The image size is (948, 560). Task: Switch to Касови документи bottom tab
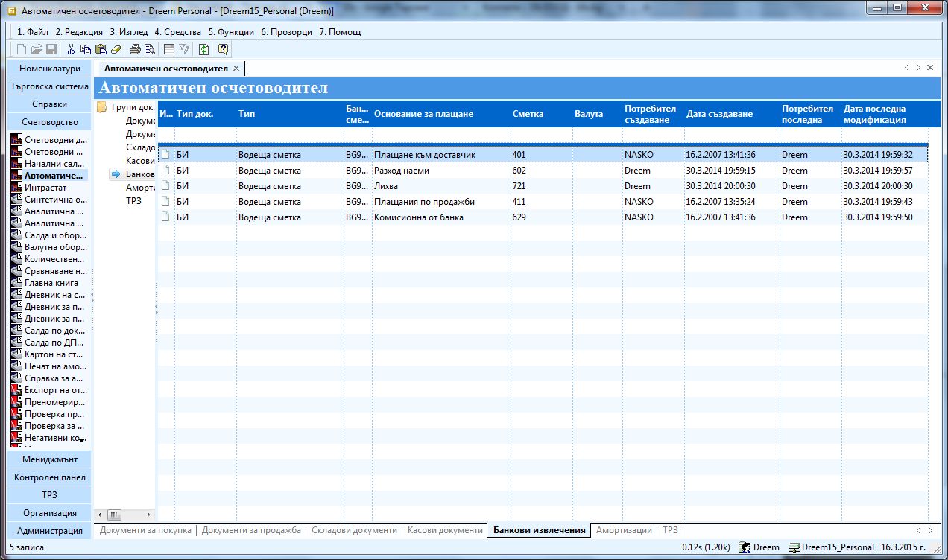click(x=446, y=530)
